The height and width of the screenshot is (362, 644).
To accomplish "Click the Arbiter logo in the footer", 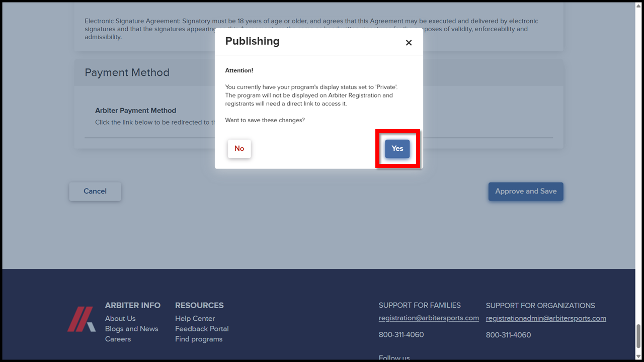I will (x=82, y=319).
